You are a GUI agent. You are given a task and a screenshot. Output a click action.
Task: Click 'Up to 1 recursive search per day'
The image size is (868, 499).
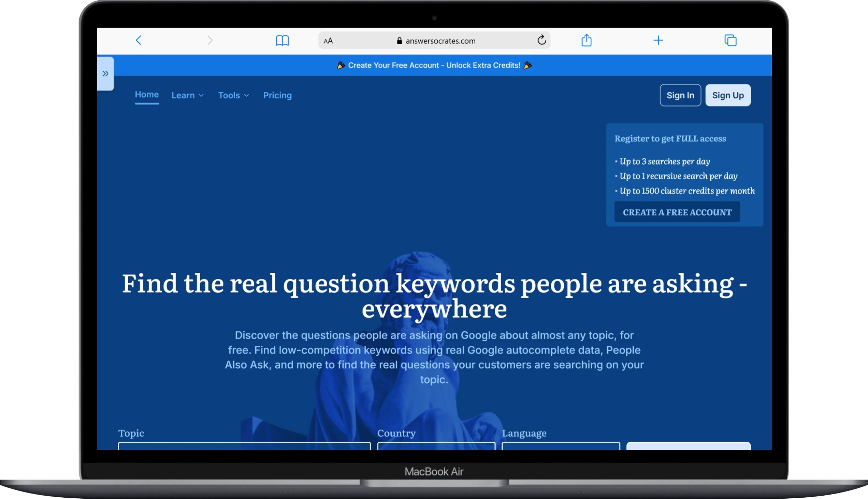678,176
